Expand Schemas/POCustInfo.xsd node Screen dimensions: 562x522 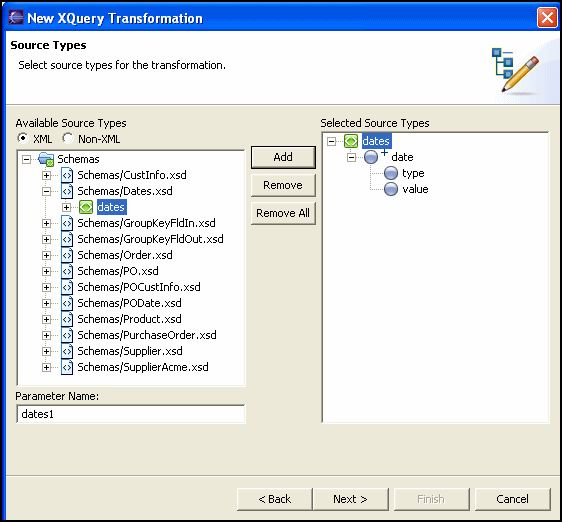tap(46, 288)
